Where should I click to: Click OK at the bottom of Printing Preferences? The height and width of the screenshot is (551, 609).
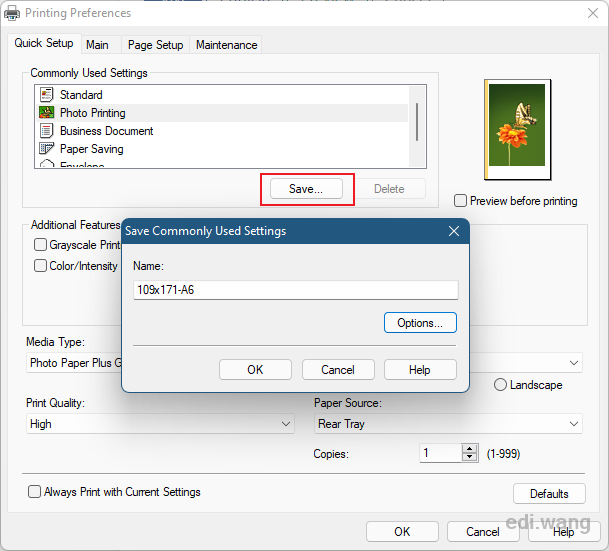coord(402,532)
